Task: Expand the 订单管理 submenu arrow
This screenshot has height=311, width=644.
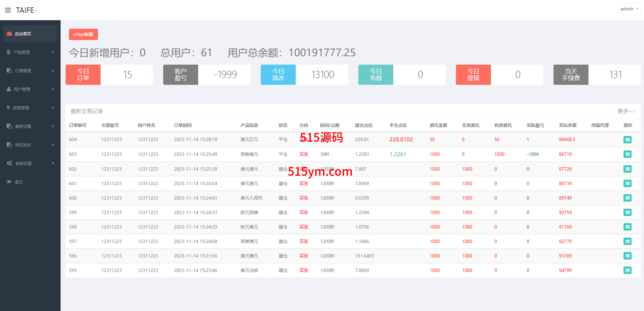Action: pos(53,71)
